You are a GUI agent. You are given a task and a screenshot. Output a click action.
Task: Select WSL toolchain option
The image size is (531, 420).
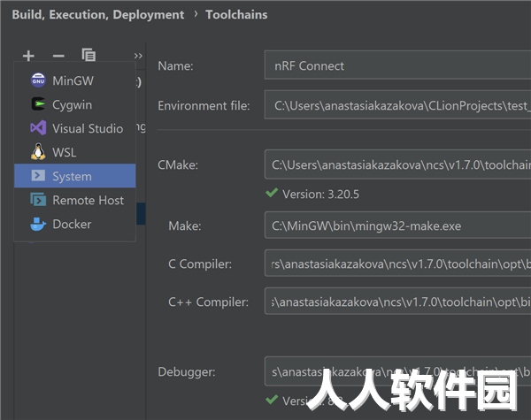point(75,152)
